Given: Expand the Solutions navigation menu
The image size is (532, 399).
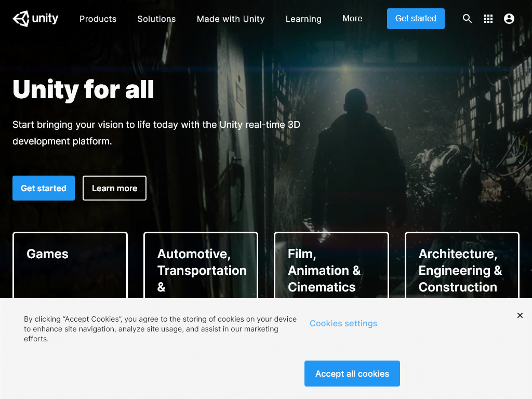Looking at the screenshot, I should pyautogui.click(x=156, y=19).
